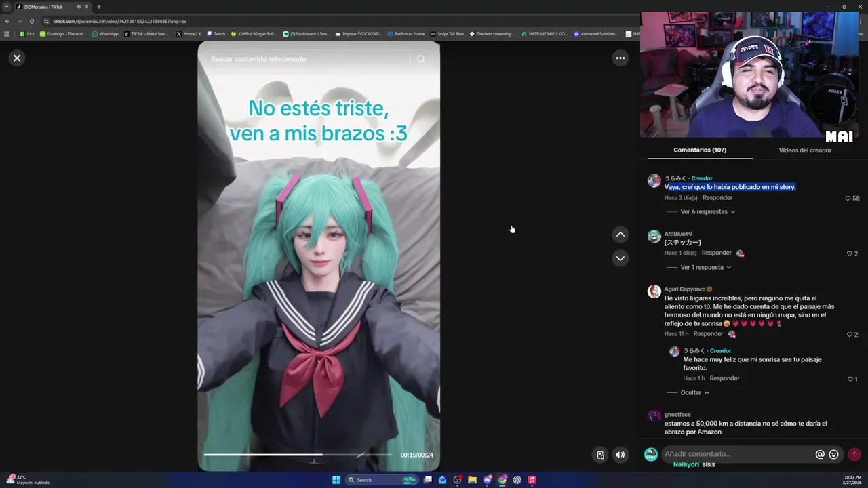868x488 pixels.
Task: Open Aguri Capyonco's profile name
Action: tap(685, 289)
